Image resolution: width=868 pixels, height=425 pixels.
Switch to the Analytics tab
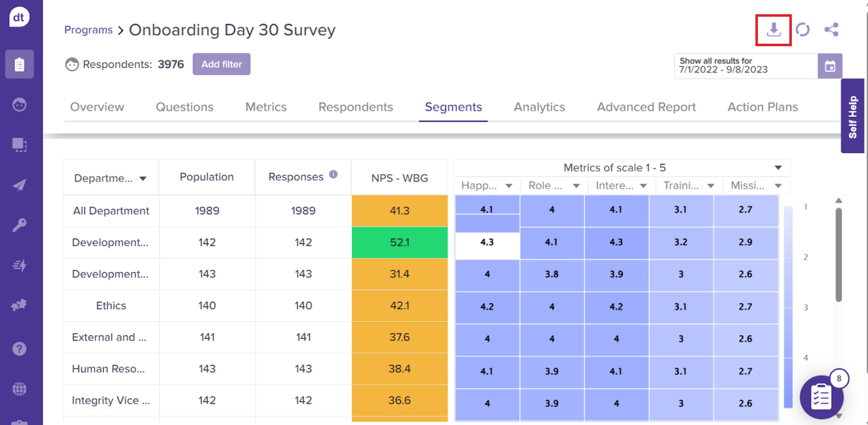(x=539, y=107)
